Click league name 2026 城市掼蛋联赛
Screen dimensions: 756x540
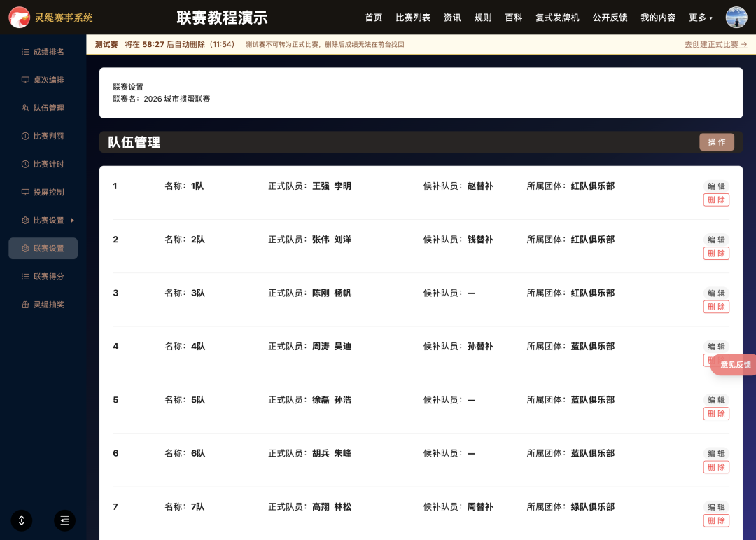click(x=177, y=99)
